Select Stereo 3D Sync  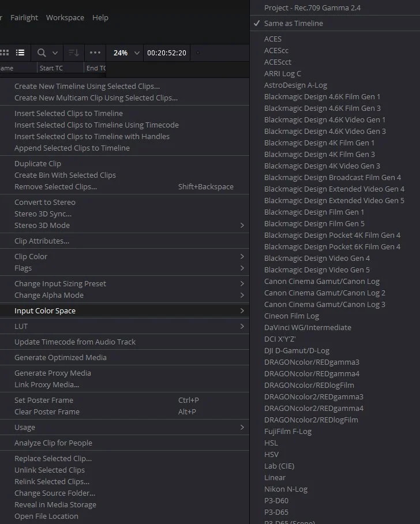[x=43, y=214]
